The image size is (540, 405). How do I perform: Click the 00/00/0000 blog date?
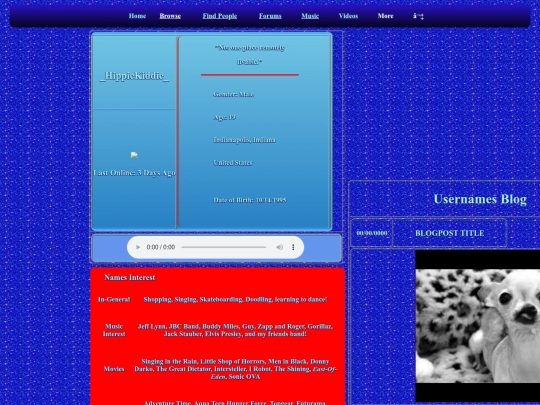click(372, 233)
